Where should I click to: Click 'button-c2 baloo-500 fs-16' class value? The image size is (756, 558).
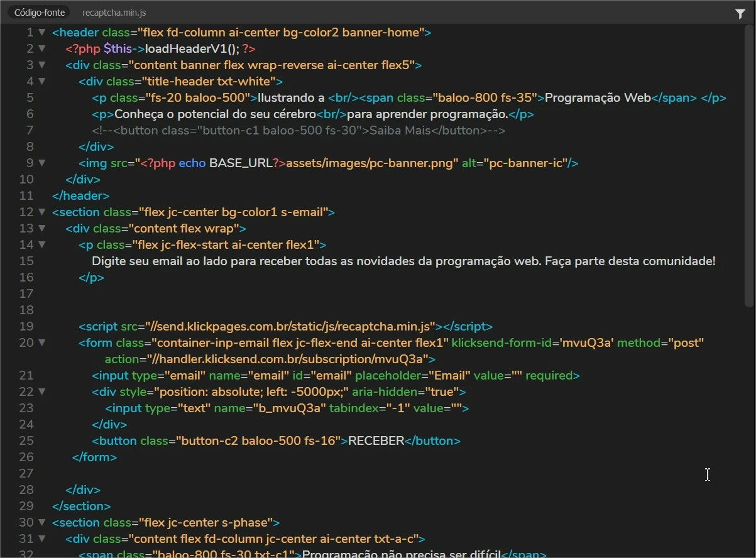(x=258, y=440)
